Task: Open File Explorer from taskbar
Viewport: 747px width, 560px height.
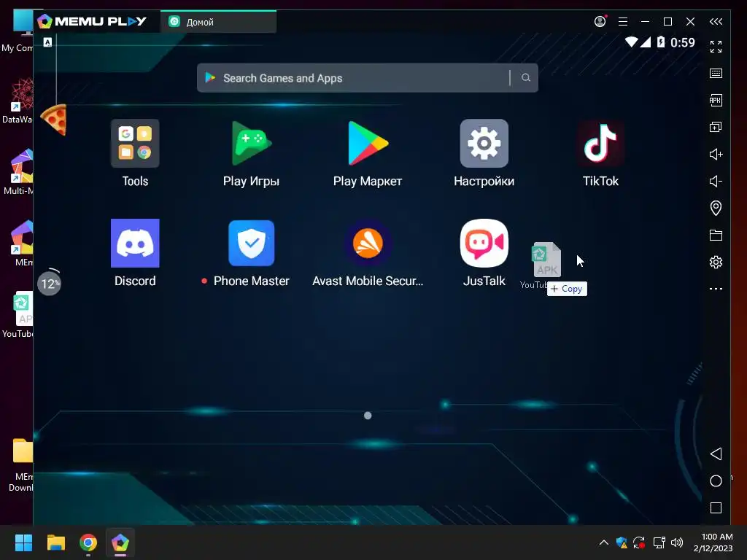Action: (55, 542)
